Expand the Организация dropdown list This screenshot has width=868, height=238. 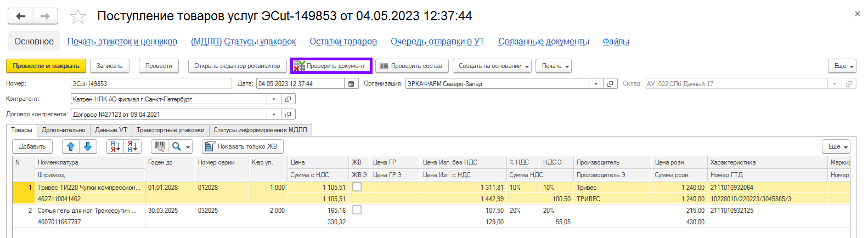pyautogui.click(x=596, y=84)
